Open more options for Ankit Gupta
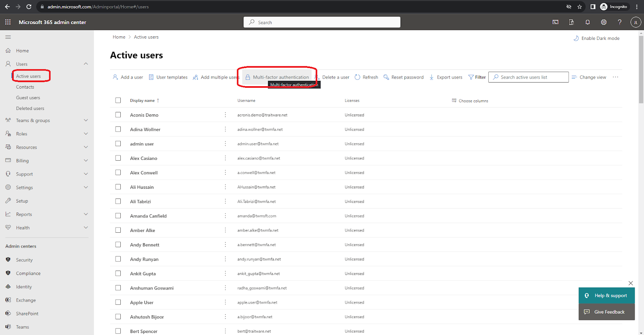The image size is (644, 335). coord(225,273)
